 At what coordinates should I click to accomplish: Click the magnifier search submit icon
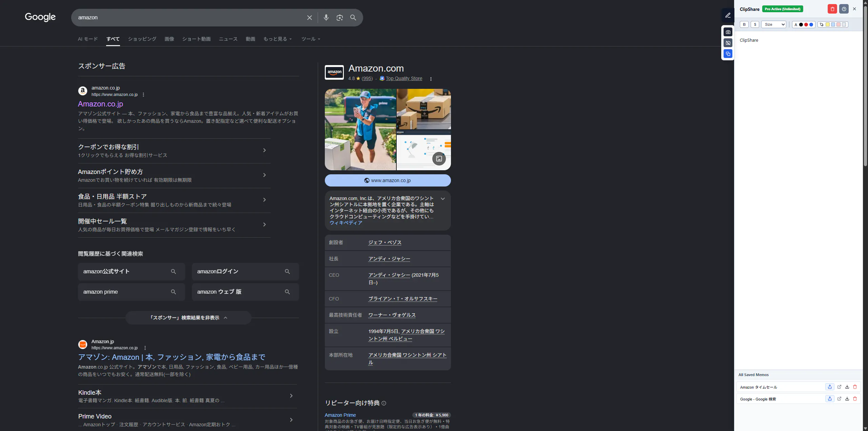353,18
